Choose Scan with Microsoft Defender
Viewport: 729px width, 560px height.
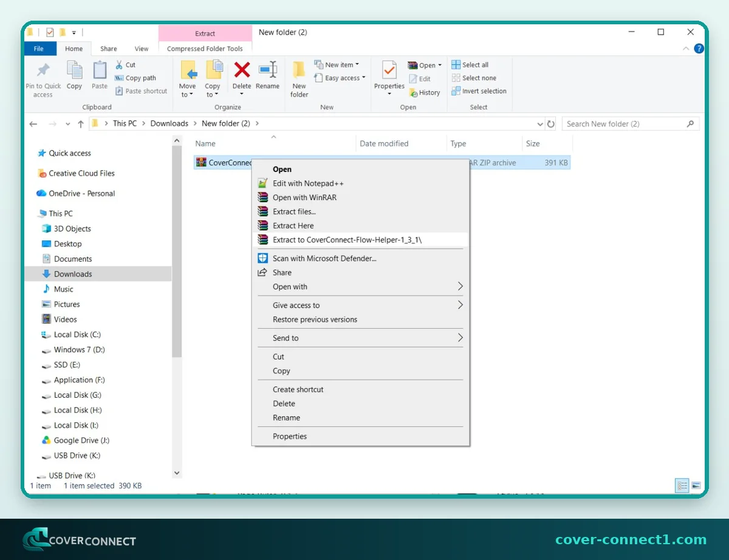(360, 258)
